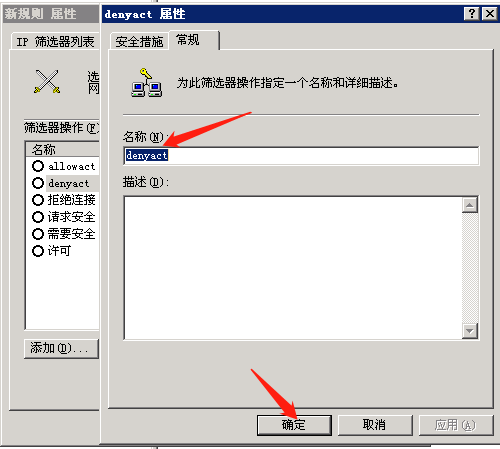Viewport: 500px width, 449px height.
Task: Confirm with the 确定 button
Action: (x=294, y=425)
